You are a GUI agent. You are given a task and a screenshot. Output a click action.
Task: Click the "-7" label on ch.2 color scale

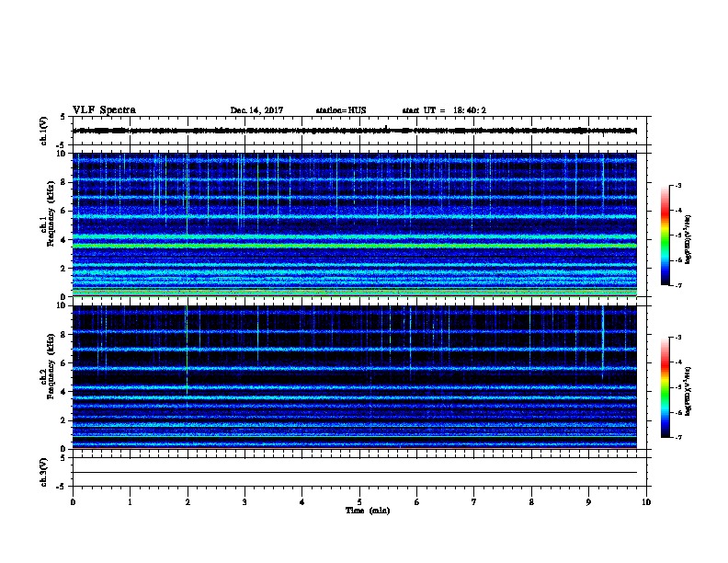(x=677, y=437)
